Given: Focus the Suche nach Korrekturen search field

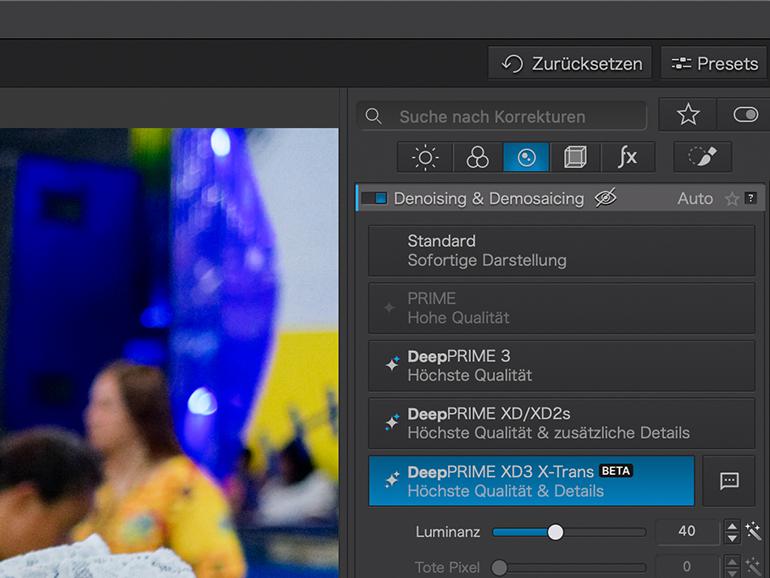Looking at the screenshot, I should pos(502,116).
